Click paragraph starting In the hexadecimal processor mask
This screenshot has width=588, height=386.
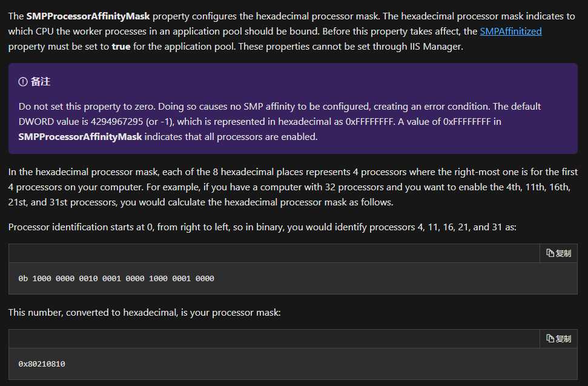click(x=293, y=187)
